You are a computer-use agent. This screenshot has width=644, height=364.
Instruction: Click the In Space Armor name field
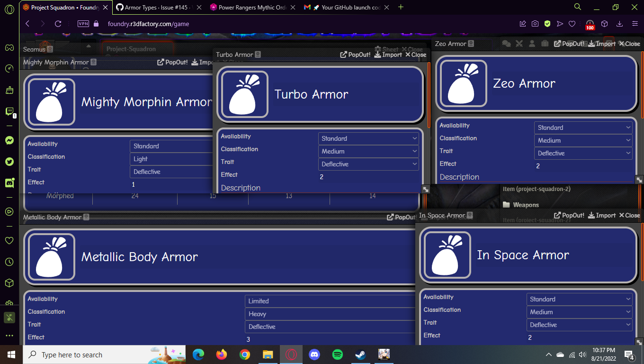pos(554,255)
